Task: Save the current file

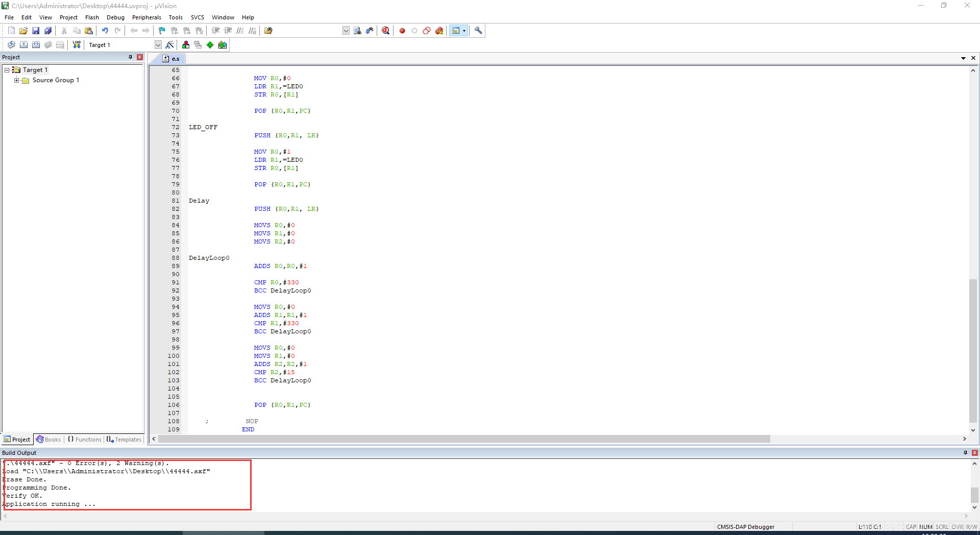Action: tap(36, 31)
